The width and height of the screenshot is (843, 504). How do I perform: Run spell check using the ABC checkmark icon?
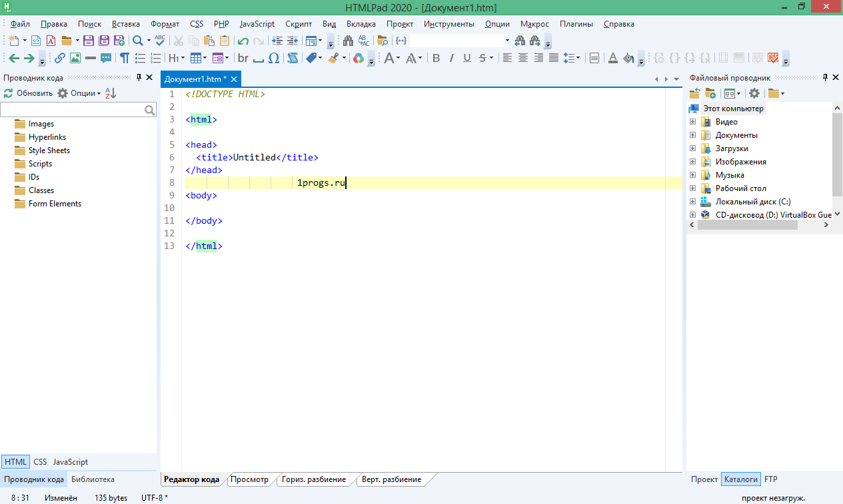tap(160, 41)
